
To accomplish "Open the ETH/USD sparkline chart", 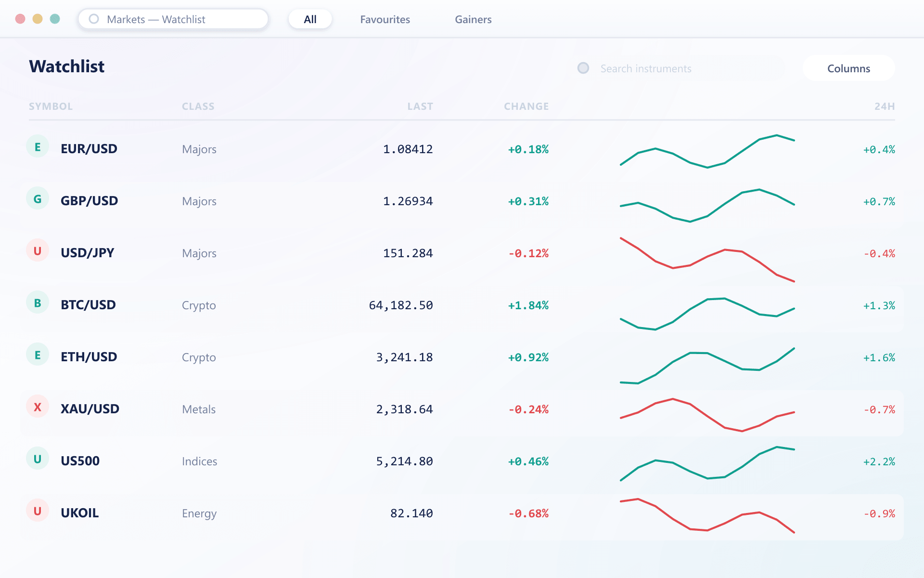I will coord(707,366).
